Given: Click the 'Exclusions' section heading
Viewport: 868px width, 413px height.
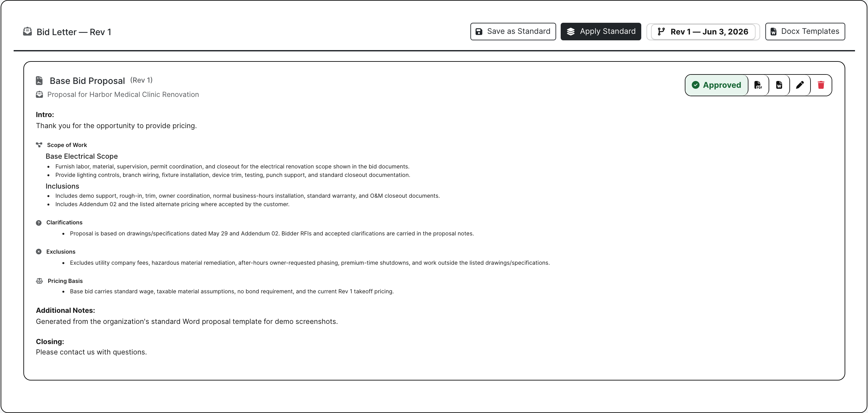Looking at the screenshot, I should pos(61,252).
